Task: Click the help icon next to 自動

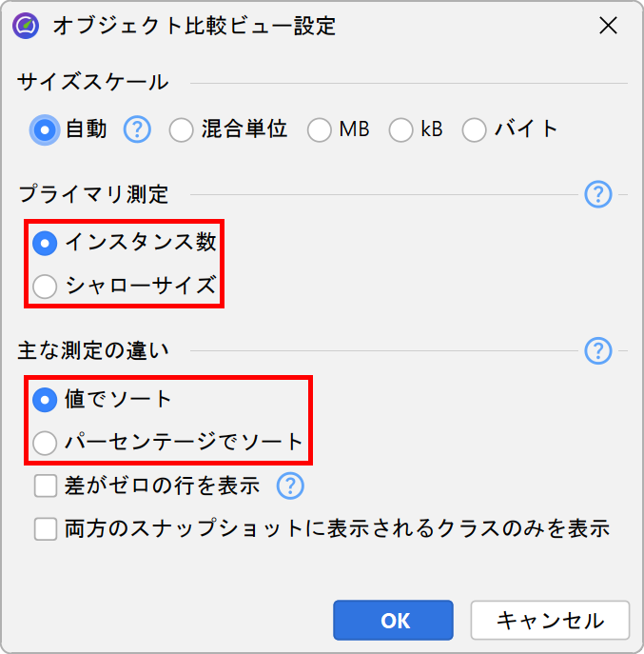Action: (138, 129)
